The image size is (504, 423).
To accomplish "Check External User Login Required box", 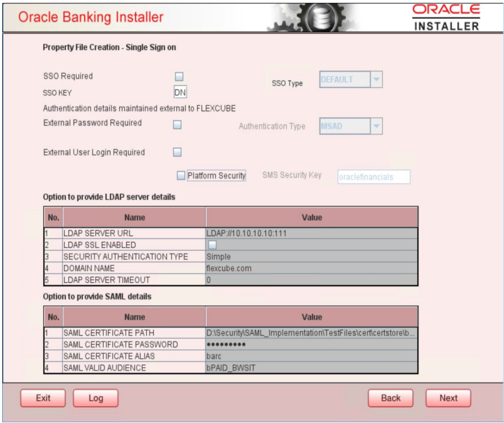I will [x=178, y=152].
